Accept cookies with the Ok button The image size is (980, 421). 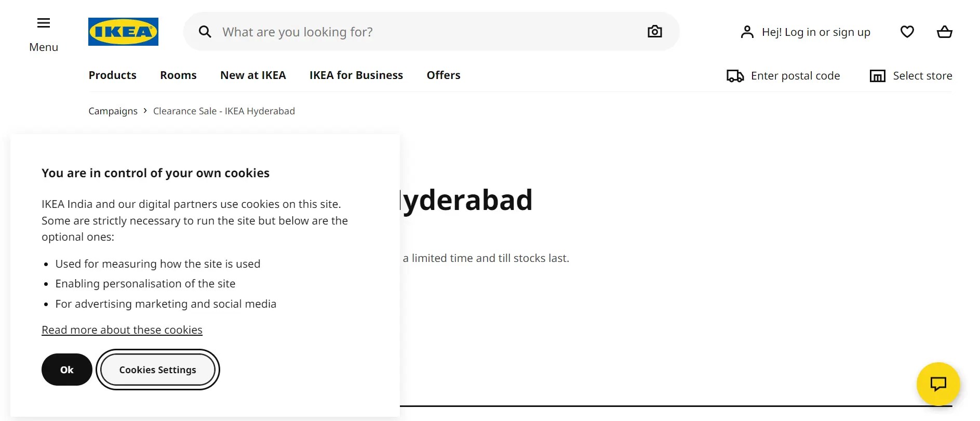click(66, 370)
